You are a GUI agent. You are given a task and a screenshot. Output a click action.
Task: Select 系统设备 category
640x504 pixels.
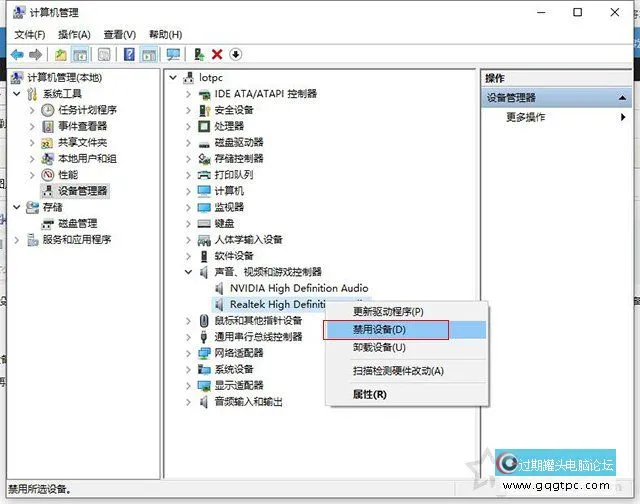pyautogui.click(x=234, y=369)
